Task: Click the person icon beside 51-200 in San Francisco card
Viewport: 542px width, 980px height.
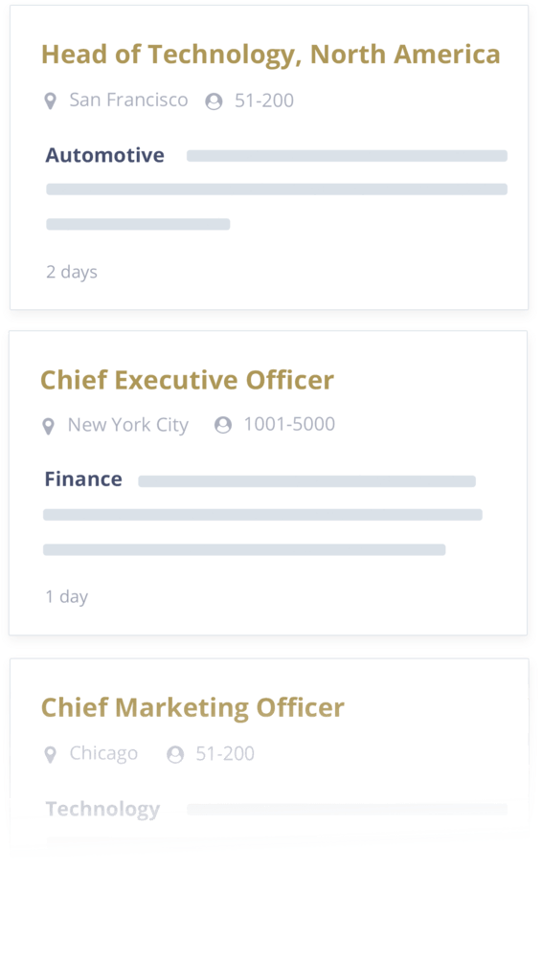Action: coord(214,101)
